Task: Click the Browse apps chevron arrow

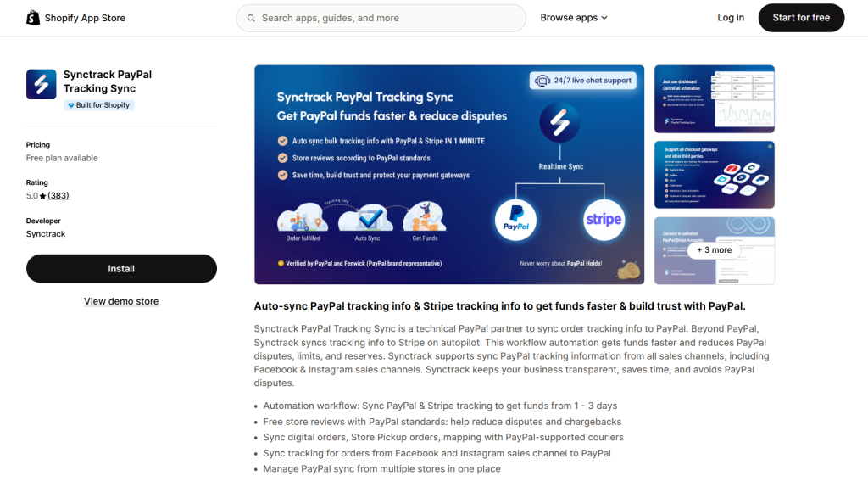Action: 604,18
